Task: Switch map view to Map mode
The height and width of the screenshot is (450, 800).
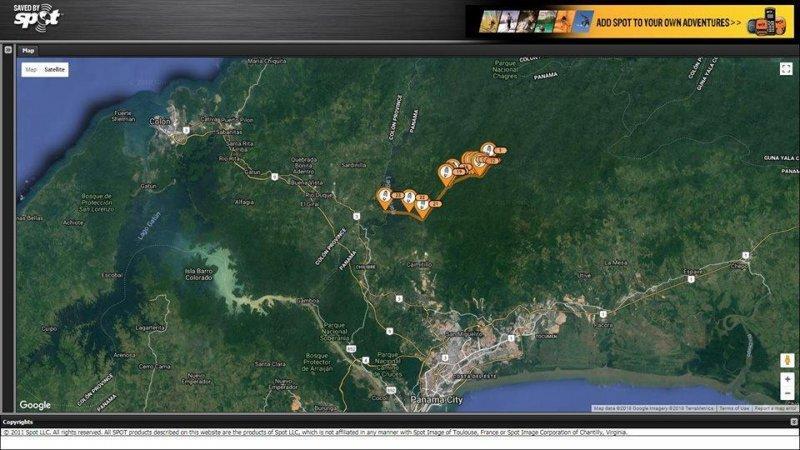Action: (x=31, y=70)
